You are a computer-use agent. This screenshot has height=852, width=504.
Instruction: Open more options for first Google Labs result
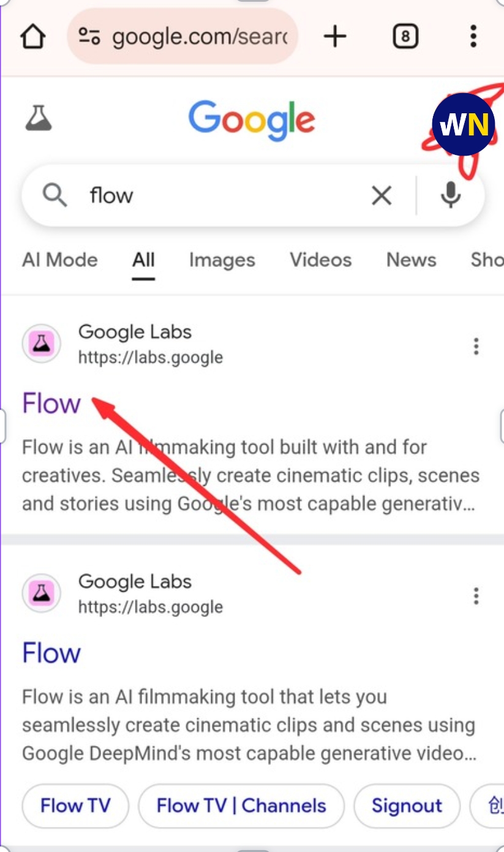476,347
